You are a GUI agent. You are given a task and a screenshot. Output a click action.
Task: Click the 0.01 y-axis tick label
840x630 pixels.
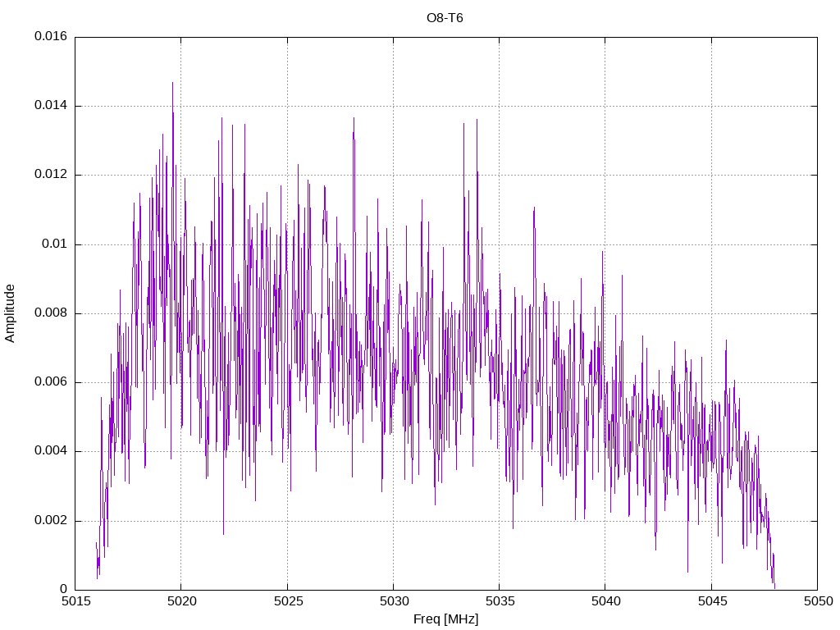[x=55, y=244]
